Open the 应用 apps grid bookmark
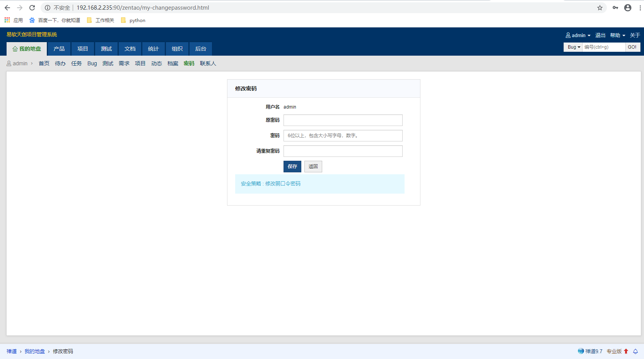This screenshot has width=644, height=359. coord(14,20)
